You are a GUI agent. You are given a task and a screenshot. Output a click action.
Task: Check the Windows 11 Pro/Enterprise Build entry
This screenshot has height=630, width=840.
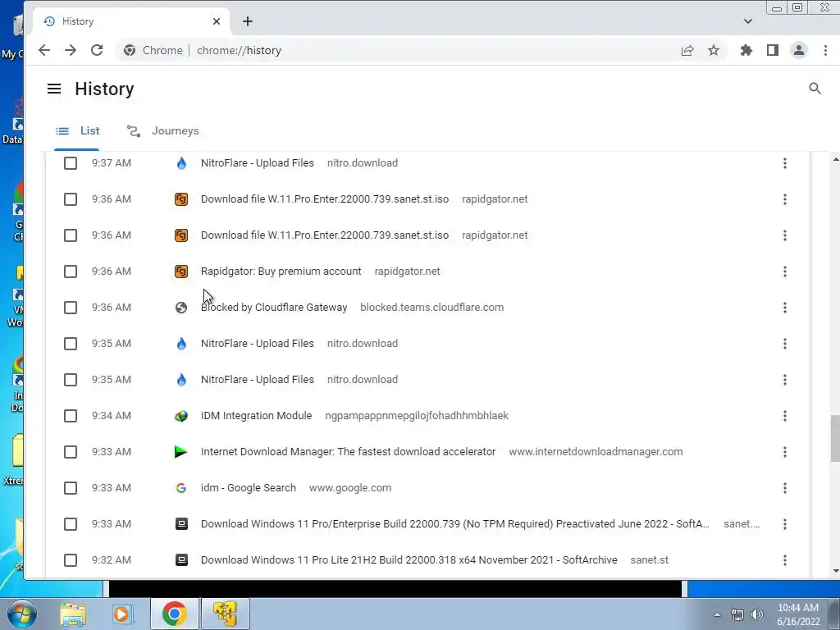pyautogui.click(x=71, y=524)
